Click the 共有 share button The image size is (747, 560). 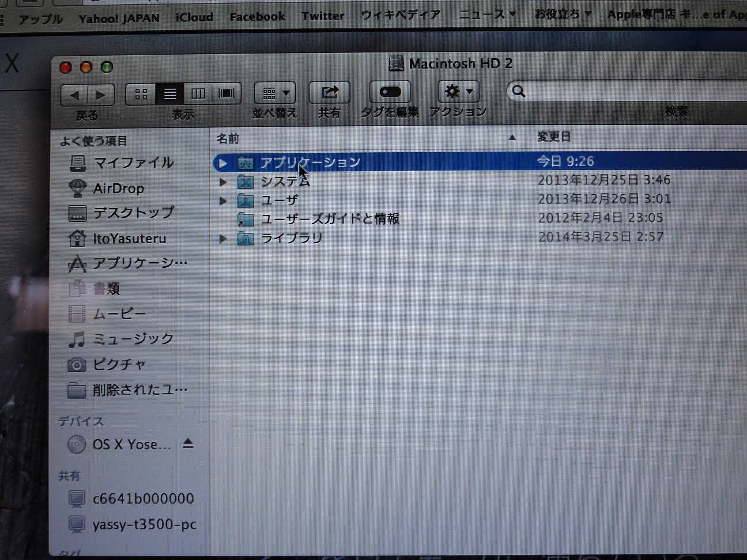[x=329, y=92]
